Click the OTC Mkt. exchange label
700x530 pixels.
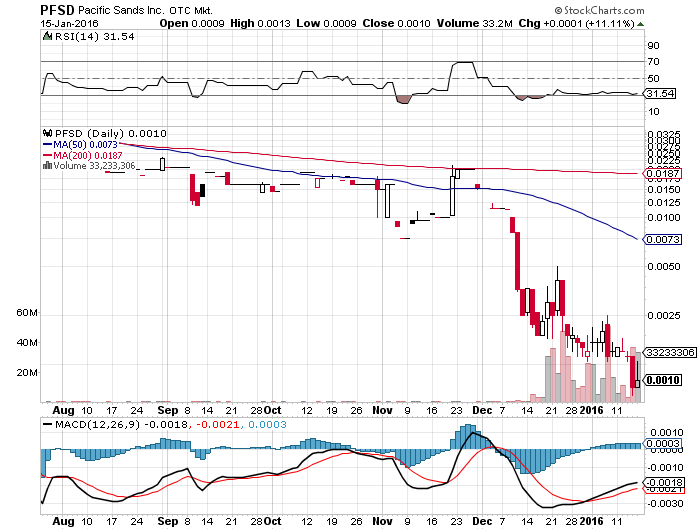point(191,10)
